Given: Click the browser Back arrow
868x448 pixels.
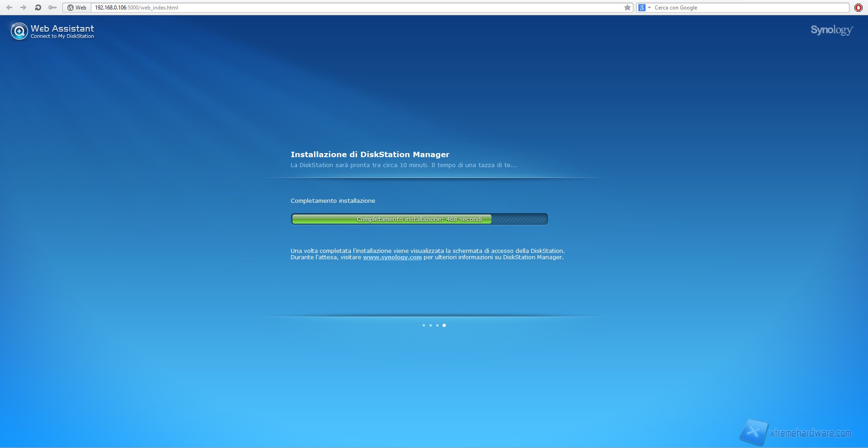Looking at the screenshot, I should pyautogui.click(x=9, y=8).
